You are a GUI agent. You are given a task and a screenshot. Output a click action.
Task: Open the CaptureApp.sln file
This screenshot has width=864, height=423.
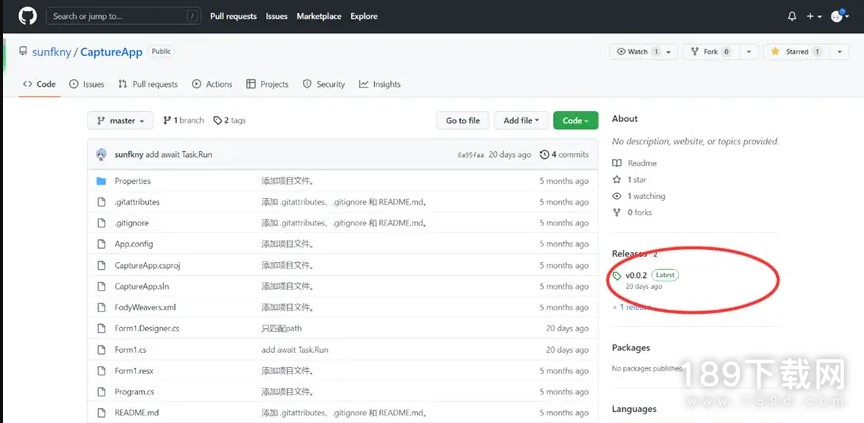point(142,286)
